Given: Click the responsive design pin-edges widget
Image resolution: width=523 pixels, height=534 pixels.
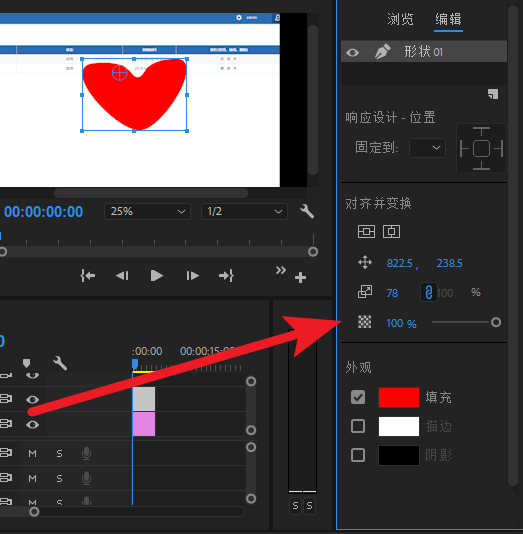Looking at the screenshot, I should (x=481, y=148).
